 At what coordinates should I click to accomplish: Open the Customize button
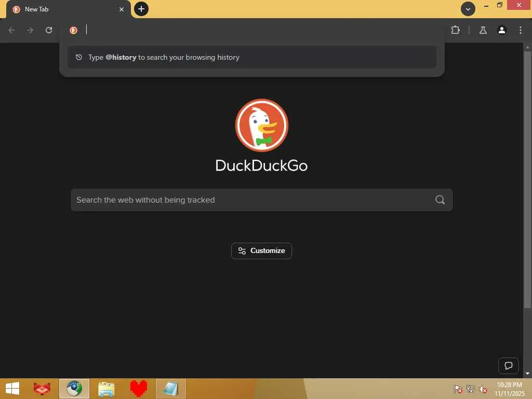point(261,251)
